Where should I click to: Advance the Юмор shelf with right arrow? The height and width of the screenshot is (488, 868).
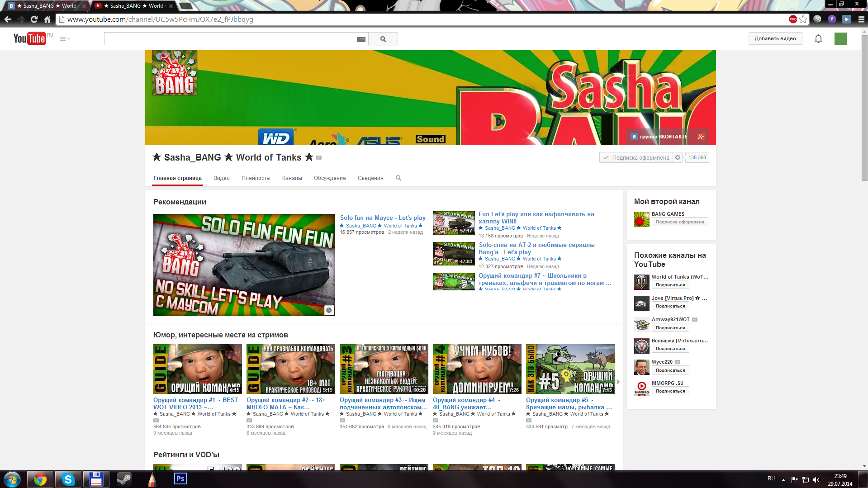click(x=618, y=382)
